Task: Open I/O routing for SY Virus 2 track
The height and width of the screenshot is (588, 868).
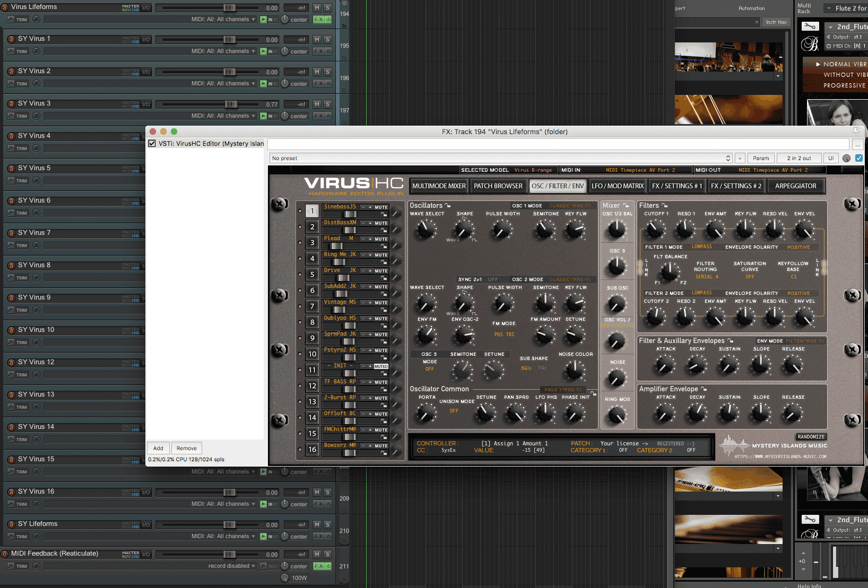Action: click(x=146, y=72)
